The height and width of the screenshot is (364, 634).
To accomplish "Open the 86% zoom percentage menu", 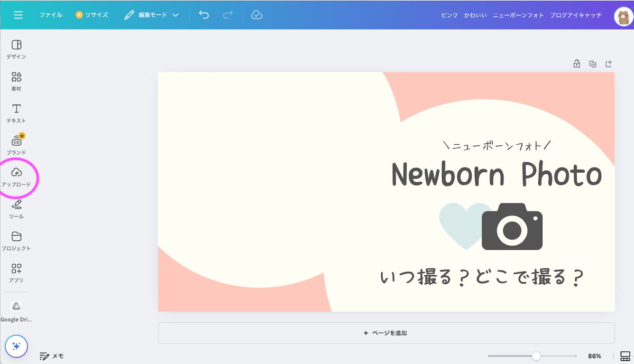I will click(594, 356).
